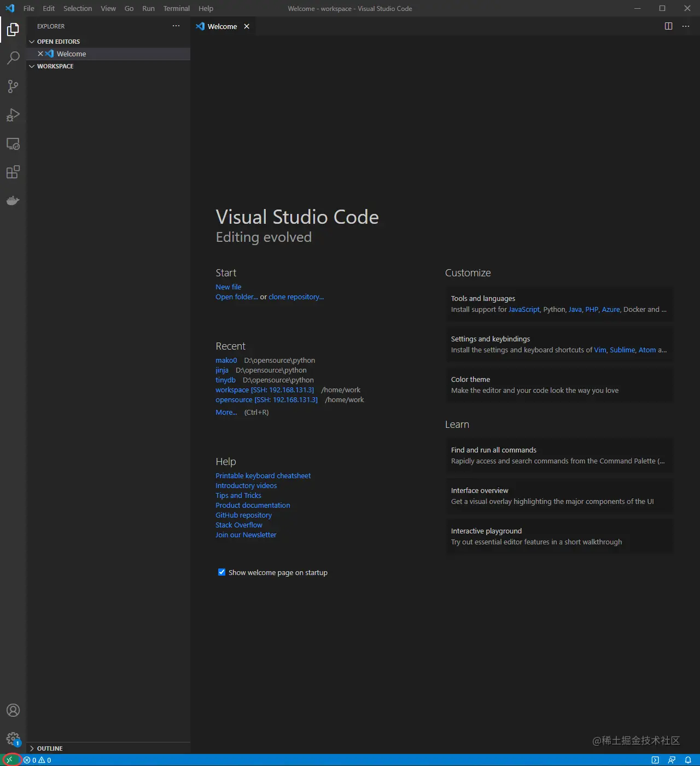Screen dimensions: 700x766
Task: Open the Source Control view icon
Action: [x=13, y=86]
